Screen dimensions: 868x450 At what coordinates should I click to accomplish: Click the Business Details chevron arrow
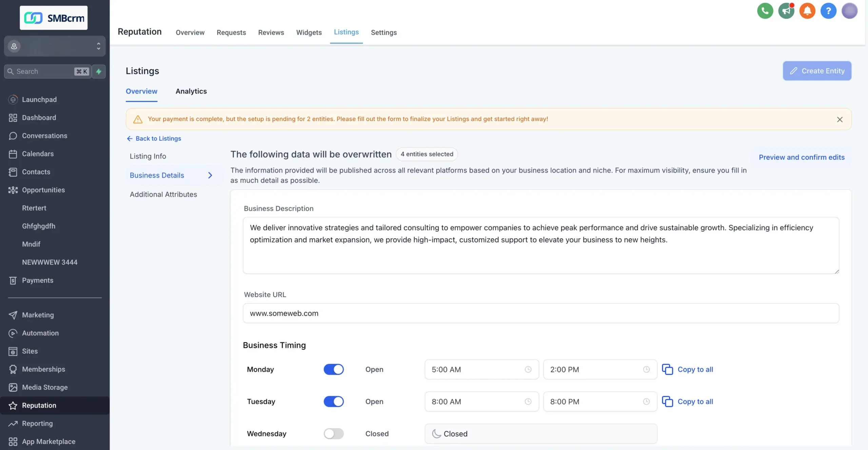[210, 175]
